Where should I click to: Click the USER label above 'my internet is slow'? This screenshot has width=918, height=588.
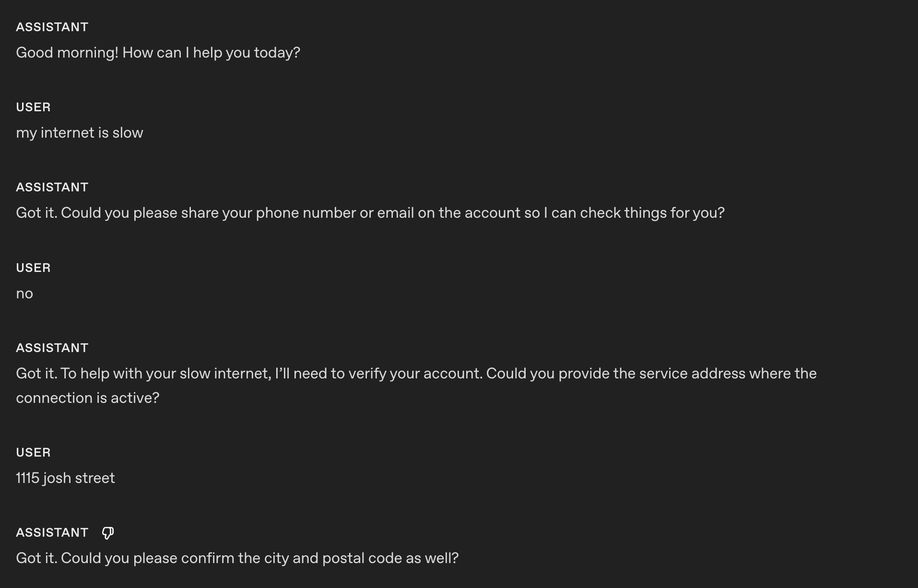[33, 107]
